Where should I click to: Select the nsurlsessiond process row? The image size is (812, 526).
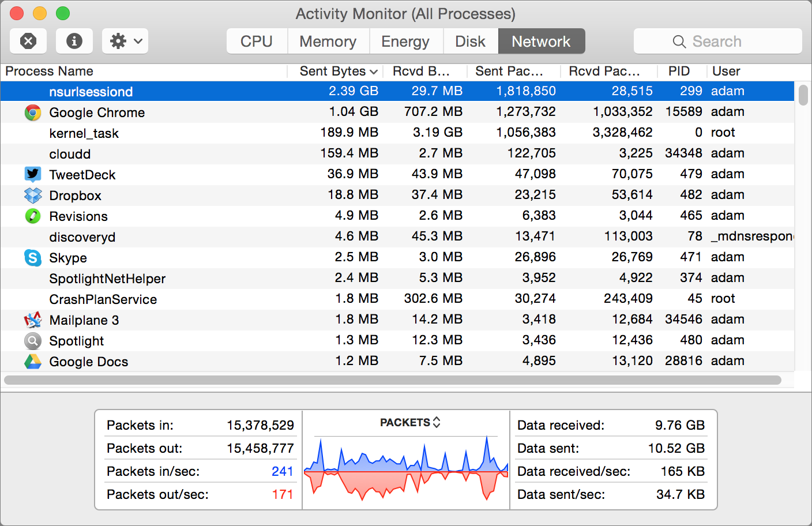click(397, 91)
